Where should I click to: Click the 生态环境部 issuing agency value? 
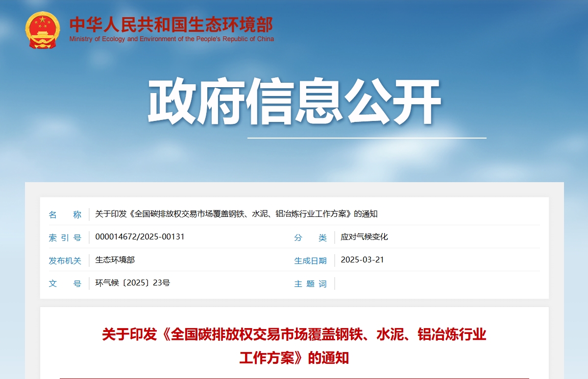pyautogui.click(x=115, y=260)
